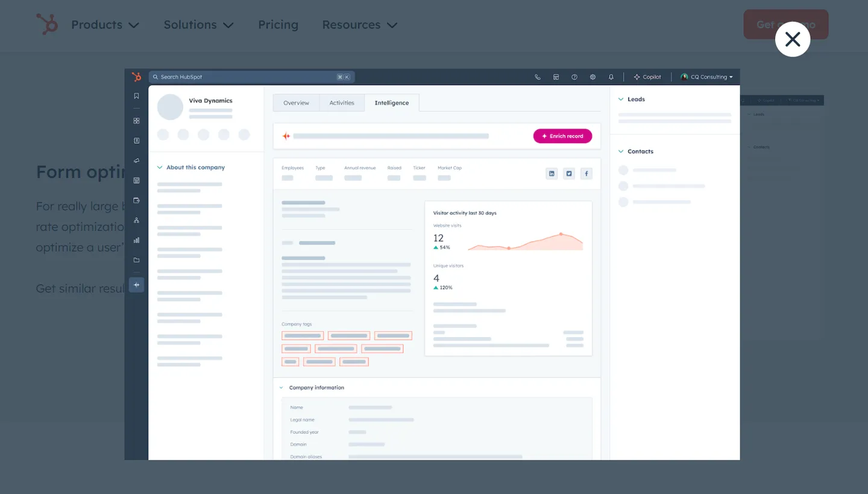Expand the Resources menu on page
This screenshot has width=868, height=494.
360,25
